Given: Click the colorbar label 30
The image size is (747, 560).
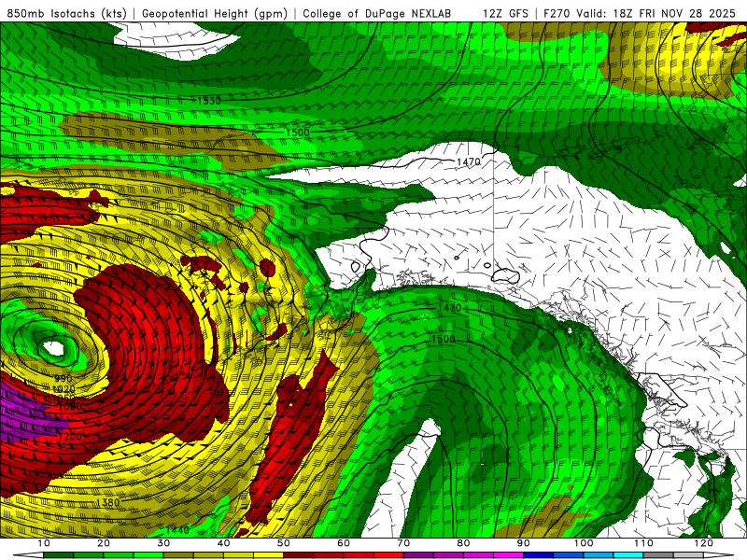Looking at the screenshot, I should tap(163, 543).
